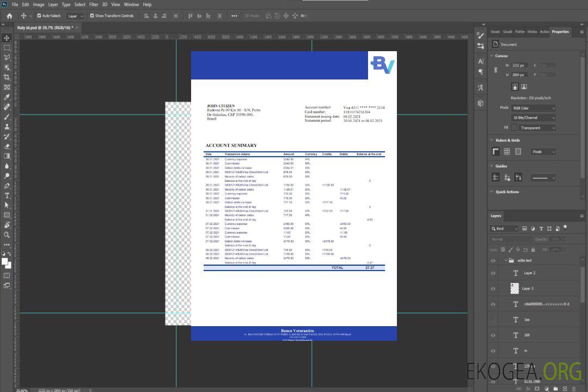Image resolution: width=588 pixels, height=392 pixels.
Task: Open the Pixels ruler units dropdown
Action: (x=543, y=152)
